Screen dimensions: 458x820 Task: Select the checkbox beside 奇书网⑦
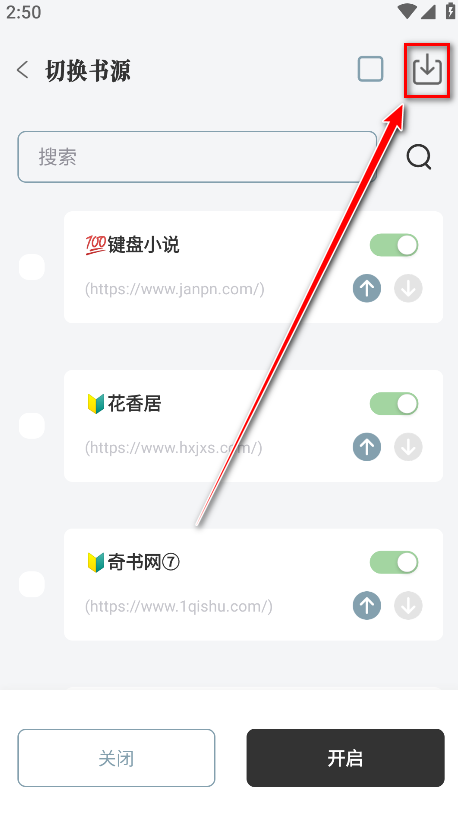32,584
